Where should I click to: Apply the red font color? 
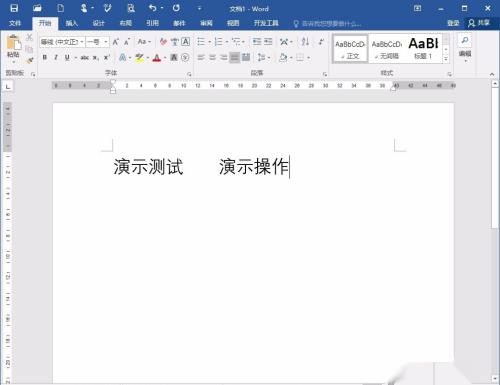click(157, 58)
